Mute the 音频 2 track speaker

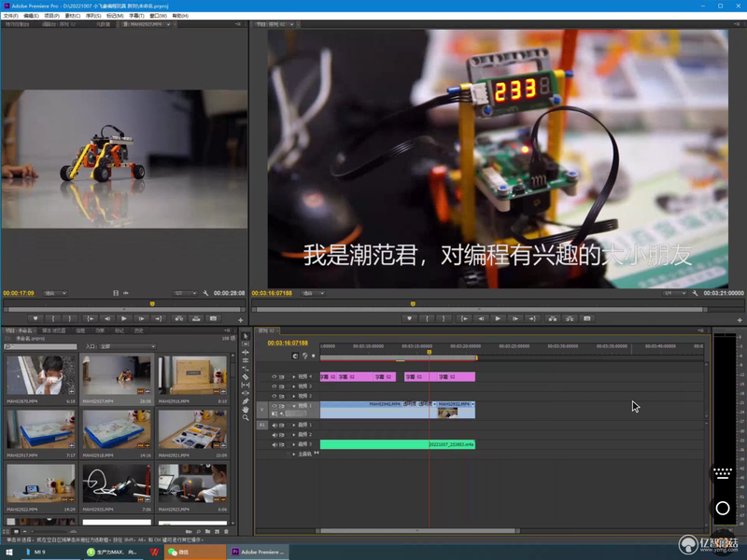[x=274, y=435]
